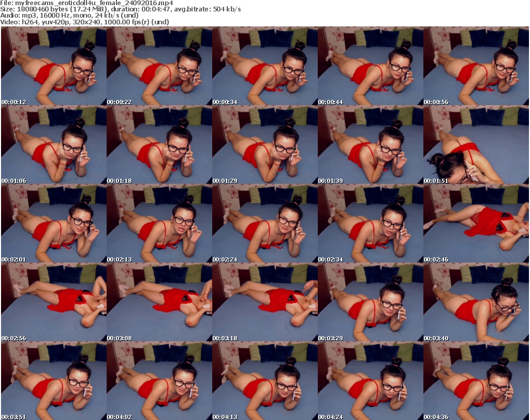Select the thumbnail frame at 00:02:24
This screenshot has width=530, height=420.
pyautogui.click(x=264, y=224)
